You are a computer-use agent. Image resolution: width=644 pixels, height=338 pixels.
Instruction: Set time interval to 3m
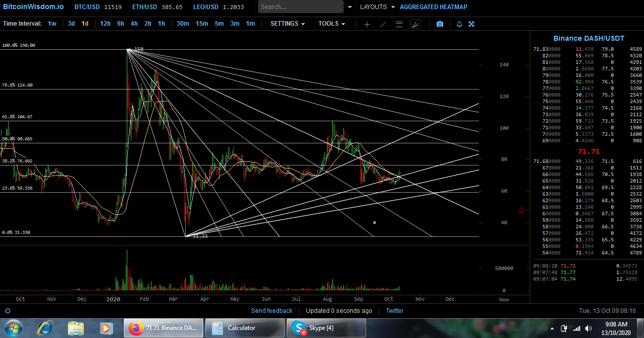pyautogui.click(x=235, y=24)
